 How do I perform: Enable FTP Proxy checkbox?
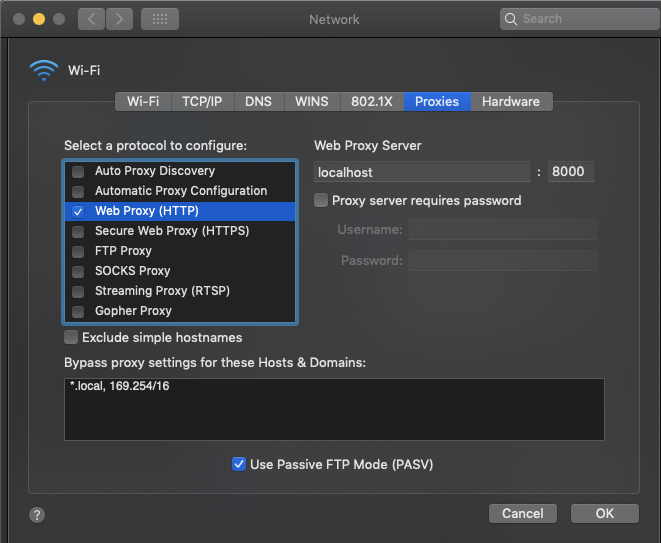point(78,252)
